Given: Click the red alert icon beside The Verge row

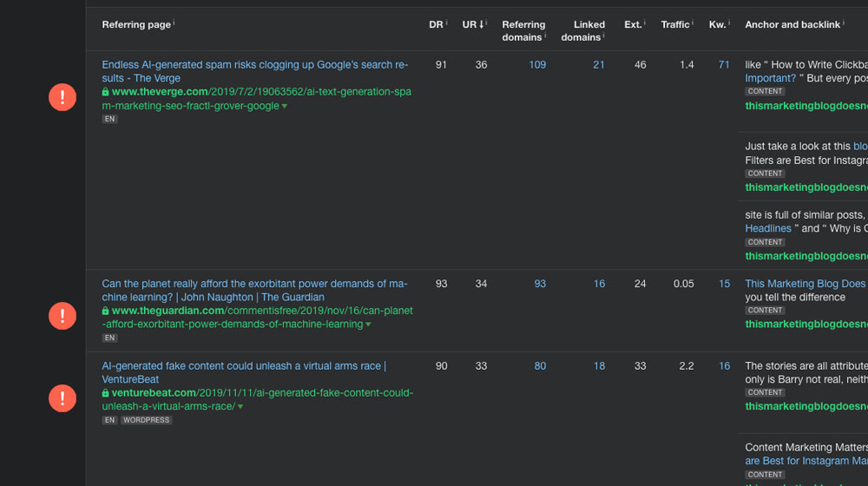Looking at the screenshot, I should [x=62, y=97].
